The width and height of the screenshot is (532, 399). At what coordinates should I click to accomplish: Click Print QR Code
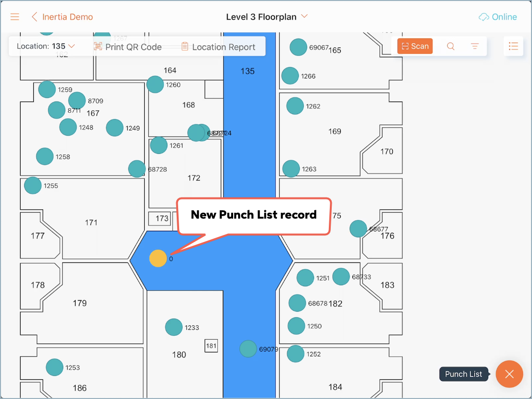[128, 47]
